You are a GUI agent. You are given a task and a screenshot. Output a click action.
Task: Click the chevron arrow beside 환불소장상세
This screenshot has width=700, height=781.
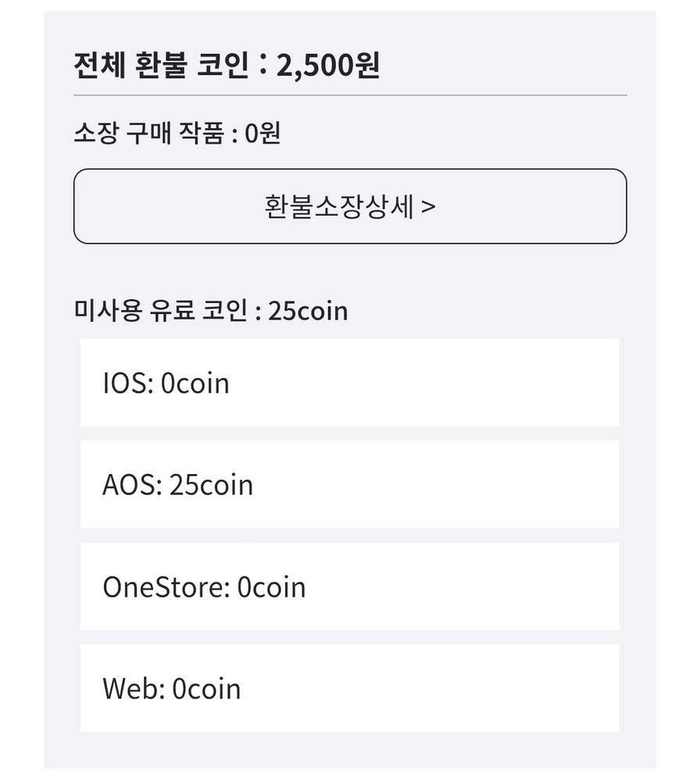pos(428,208)
